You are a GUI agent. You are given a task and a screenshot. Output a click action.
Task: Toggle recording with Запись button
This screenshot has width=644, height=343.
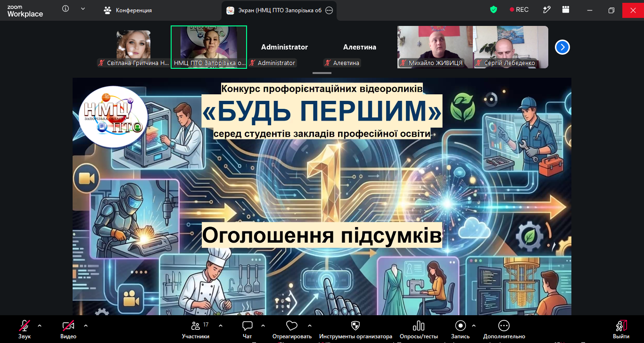coord(461,329)
